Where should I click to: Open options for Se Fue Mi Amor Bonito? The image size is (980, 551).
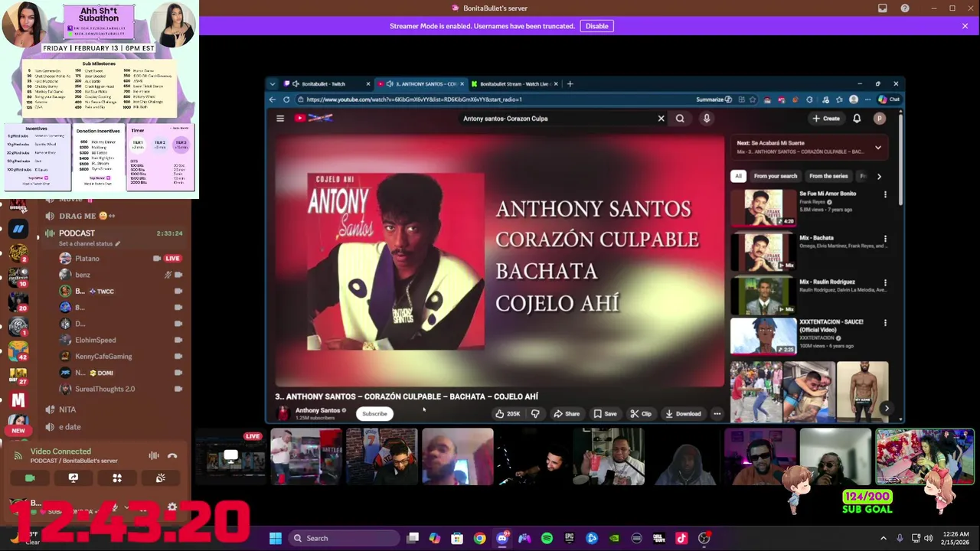click(885, 194)
